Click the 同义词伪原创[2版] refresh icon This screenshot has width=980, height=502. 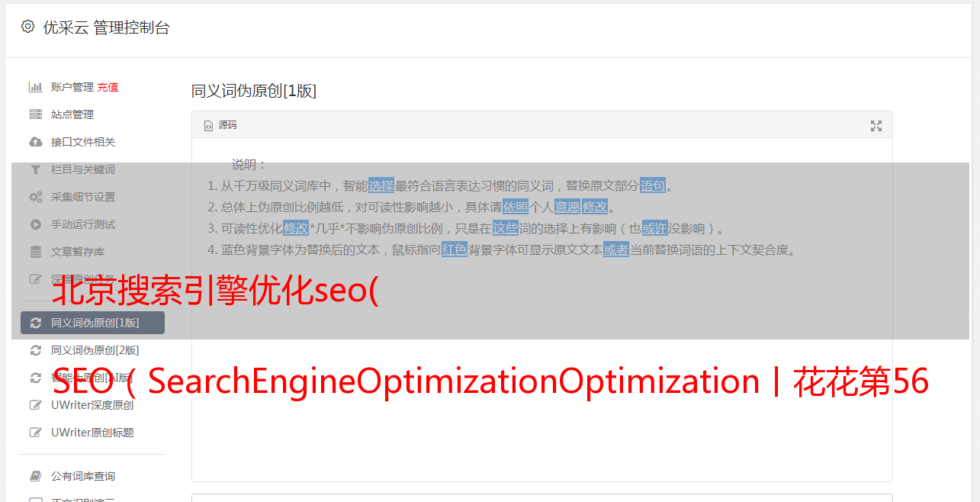(35, 350)
